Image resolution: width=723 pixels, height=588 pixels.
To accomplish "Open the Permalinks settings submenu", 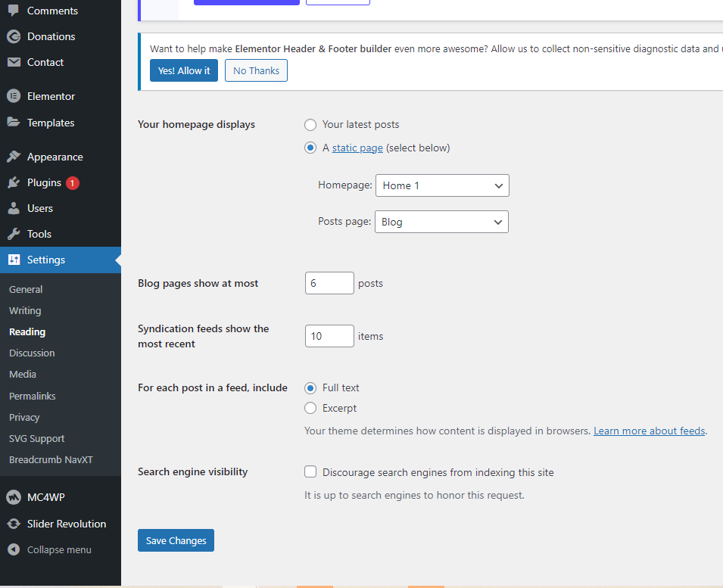I will [33, 396].
